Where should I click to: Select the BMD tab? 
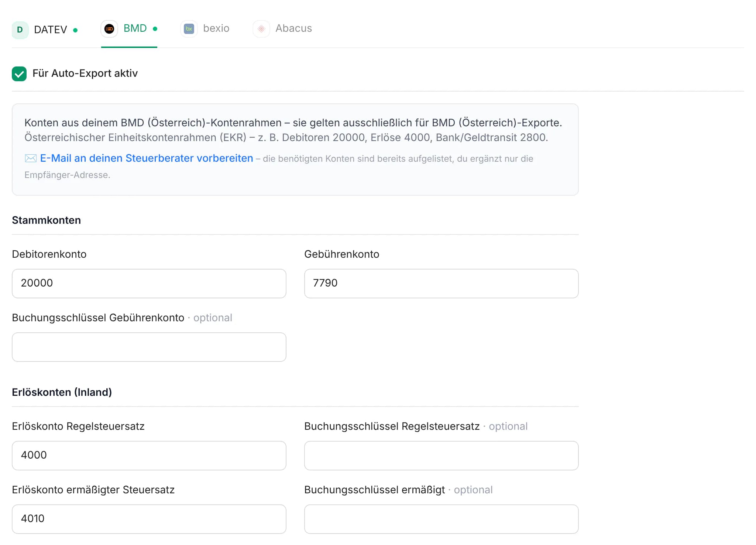pyautogui.click(x=129, y=29)
